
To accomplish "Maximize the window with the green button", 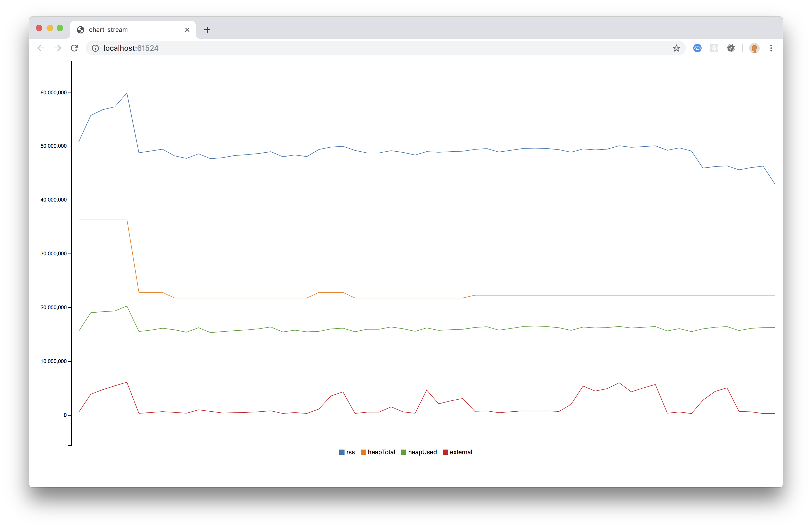I will click(x=60, y=28).
